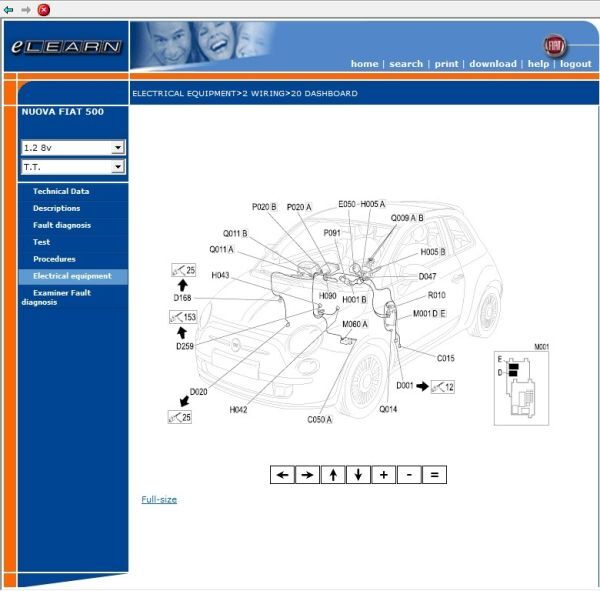Click component label P020 B
This screenshot has width=600, height=591.
click(264, 207)
